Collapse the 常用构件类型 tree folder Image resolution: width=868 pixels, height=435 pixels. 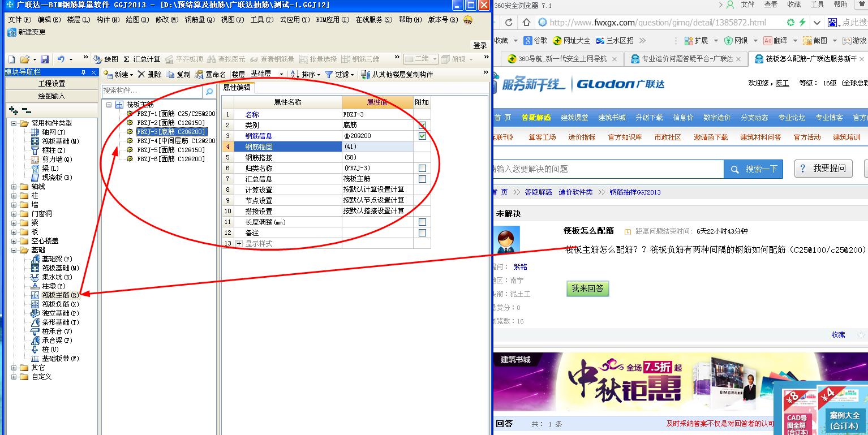14,123
